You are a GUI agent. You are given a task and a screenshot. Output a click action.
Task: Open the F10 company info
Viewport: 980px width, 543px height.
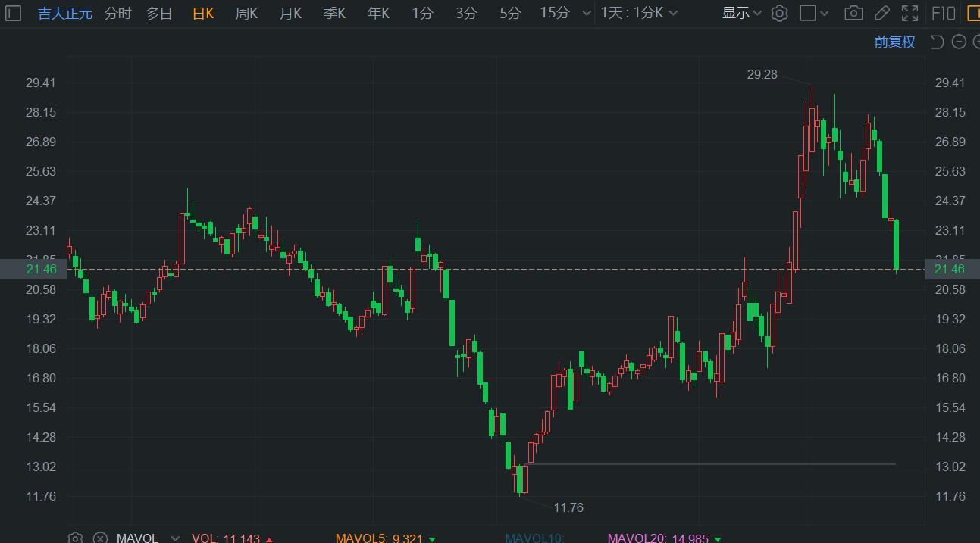click(943, 13)
